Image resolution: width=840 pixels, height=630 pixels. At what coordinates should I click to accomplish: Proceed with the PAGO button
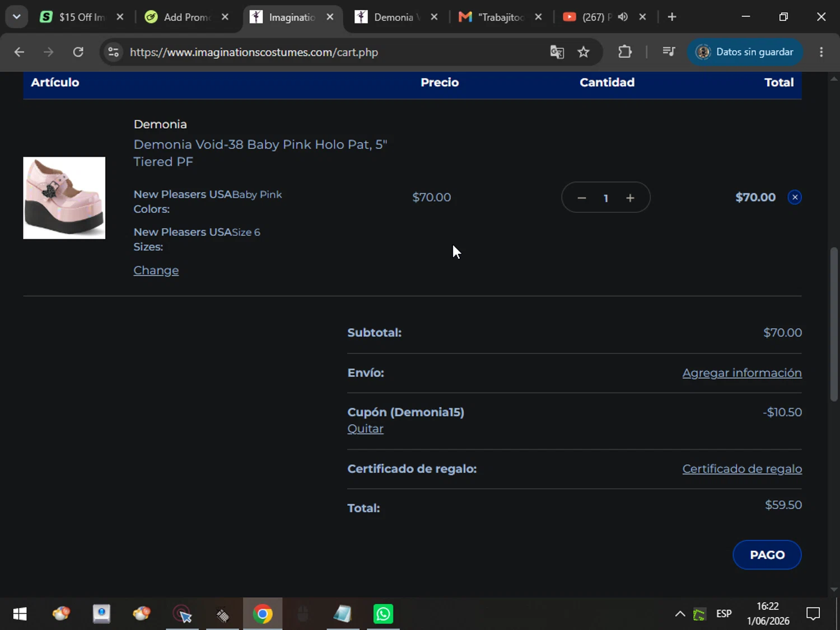767,554
